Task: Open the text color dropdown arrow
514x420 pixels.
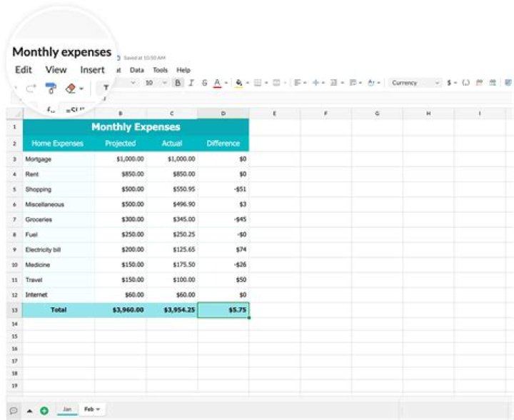Action: point(226,84)
